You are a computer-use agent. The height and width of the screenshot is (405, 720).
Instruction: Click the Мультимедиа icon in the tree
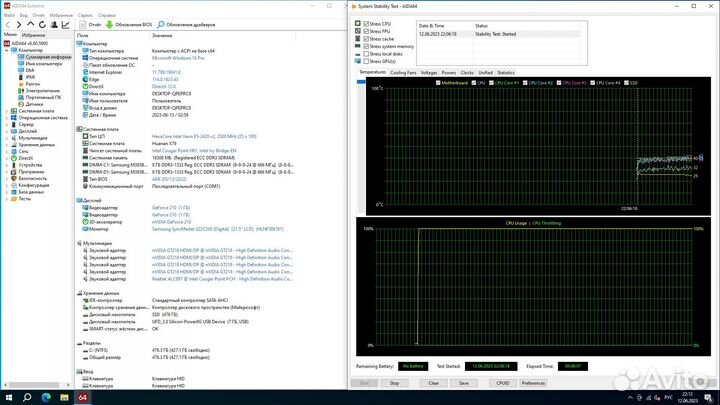point(14,138)
